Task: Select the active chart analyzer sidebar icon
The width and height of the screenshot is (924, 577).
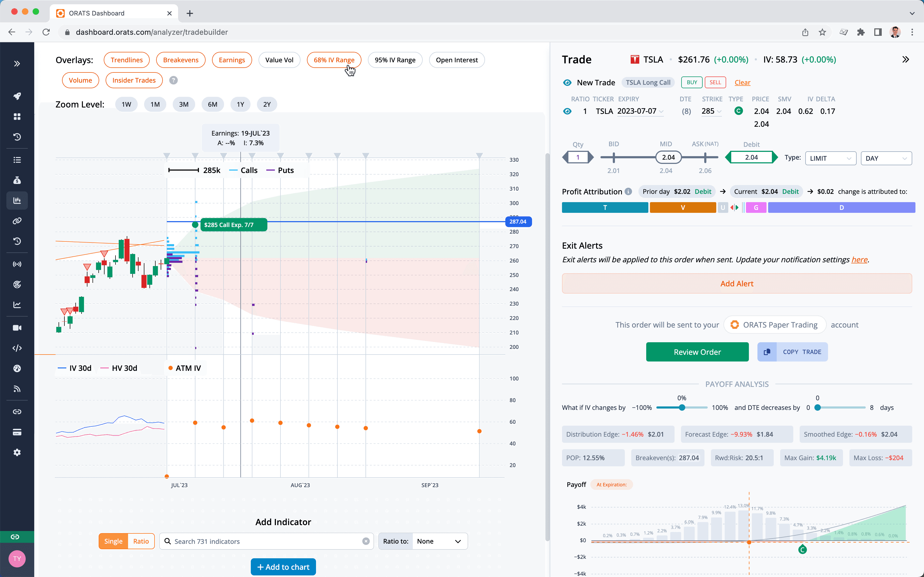Action: [x=17, y=200]
